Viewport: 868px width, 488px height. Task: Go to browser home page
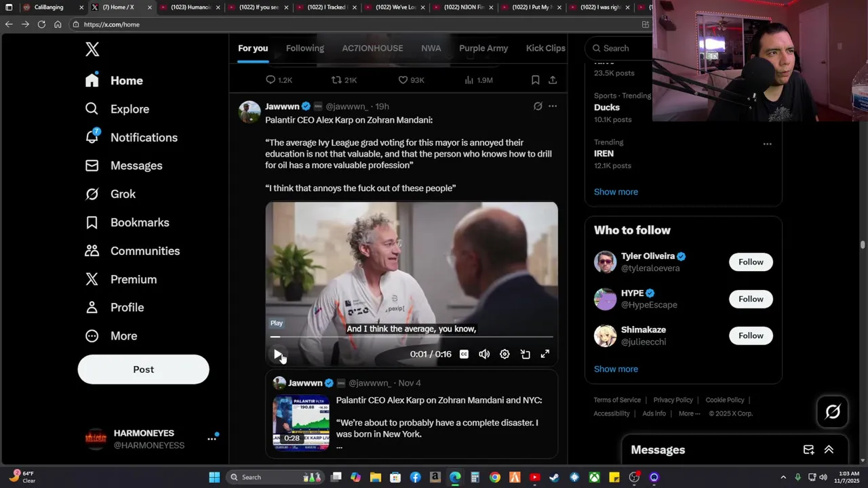click(x=58, y=24)
